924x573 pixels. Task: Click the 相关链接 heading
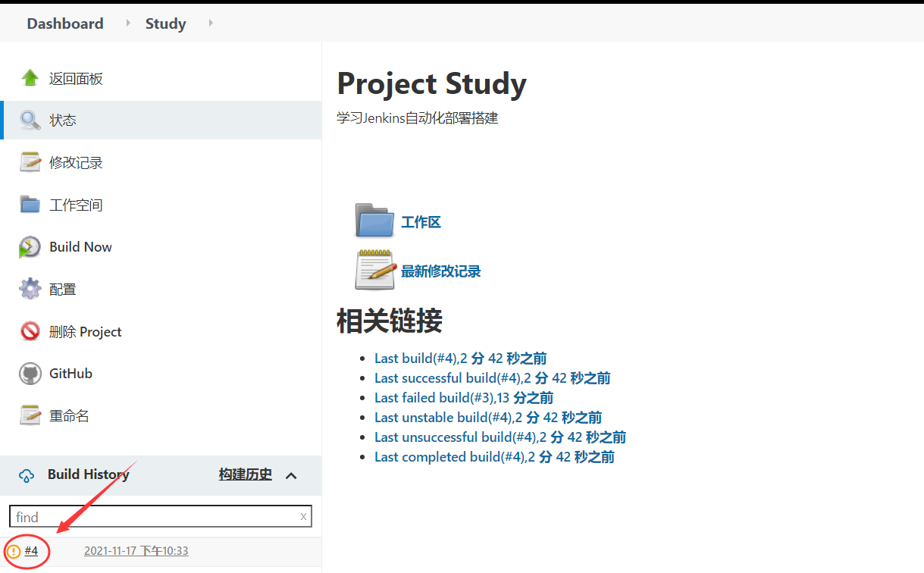[x=390, y=321]
